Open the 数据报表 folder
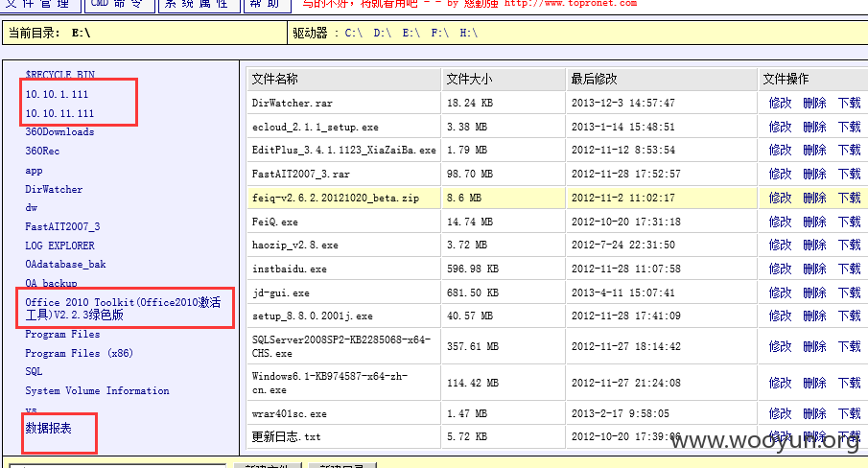868x468 pixels. click(x=48, y=428)
